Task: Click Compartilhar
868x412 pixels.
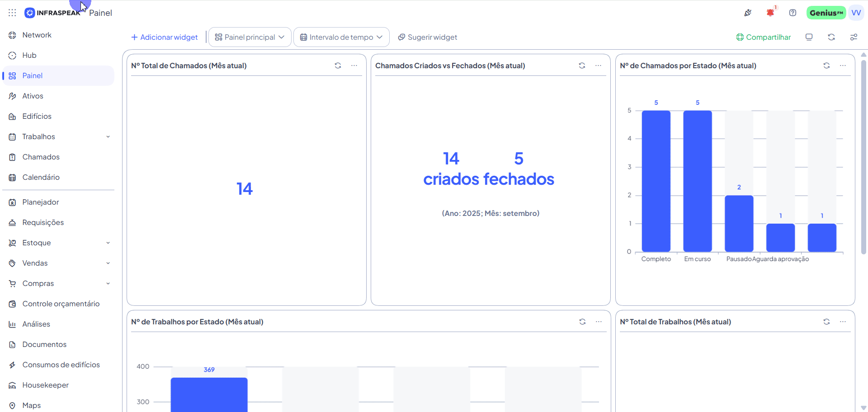Action: 764,37
